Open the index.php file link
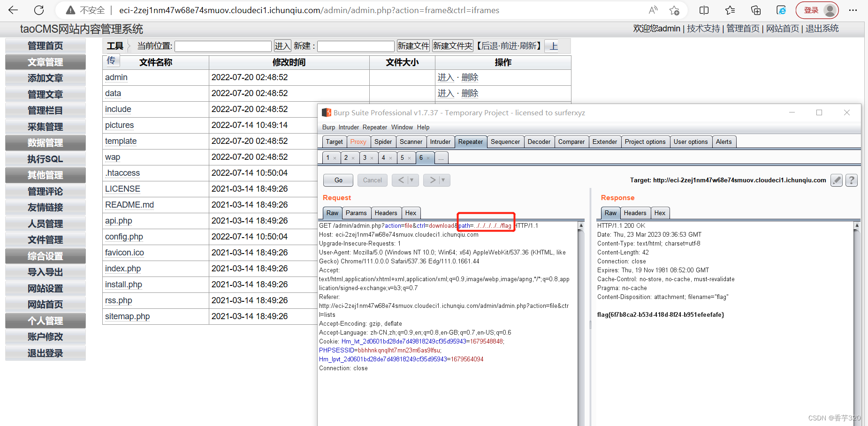Viewport: 868px width, 426px height. pyautogui.click(x=123, y=269)
